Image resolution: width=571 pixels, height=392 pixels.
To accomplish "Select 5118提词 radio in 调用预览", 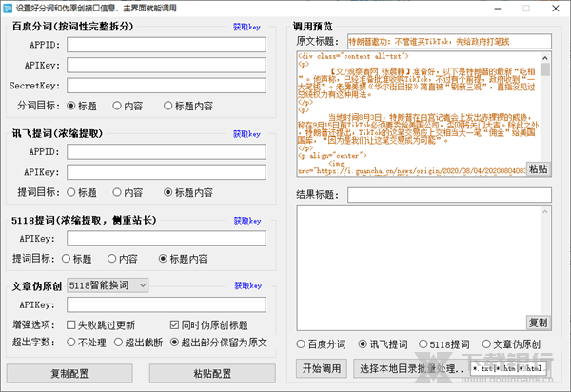I will tap(444, 344).
